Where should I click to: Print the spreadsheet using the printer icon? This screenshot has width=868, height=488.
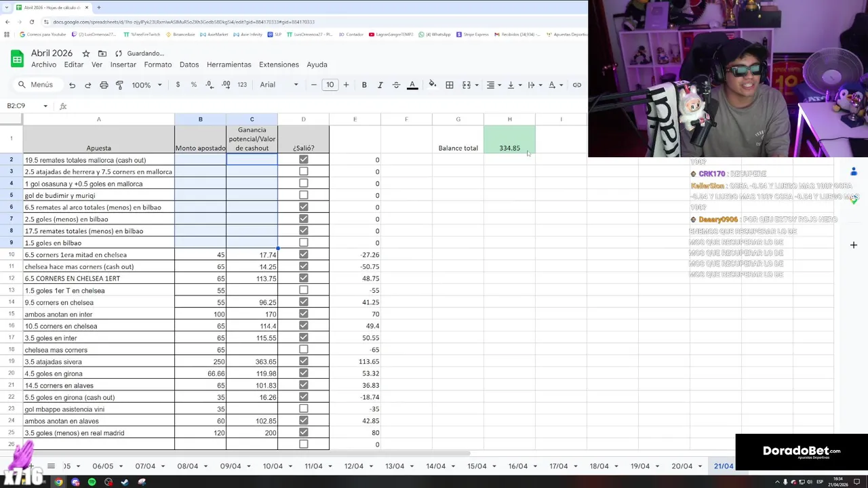click(104, 85)
